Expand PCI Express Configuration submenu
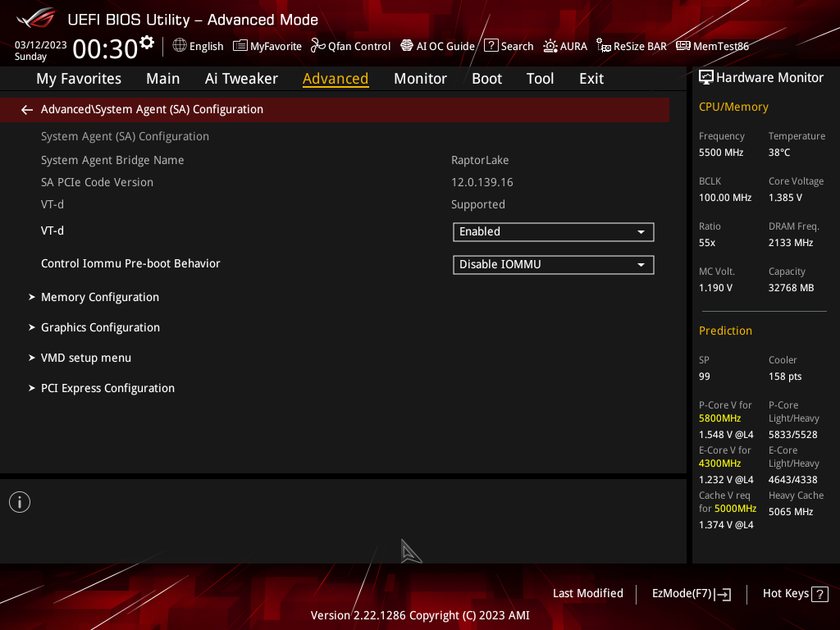 pos(107,388)
